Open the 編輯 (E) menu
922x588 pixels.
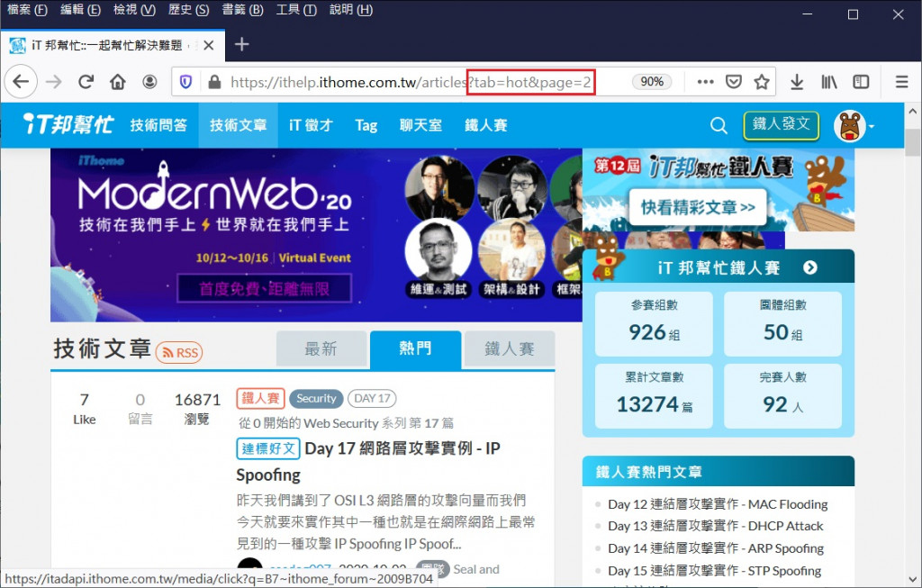(x=80, y=10)
